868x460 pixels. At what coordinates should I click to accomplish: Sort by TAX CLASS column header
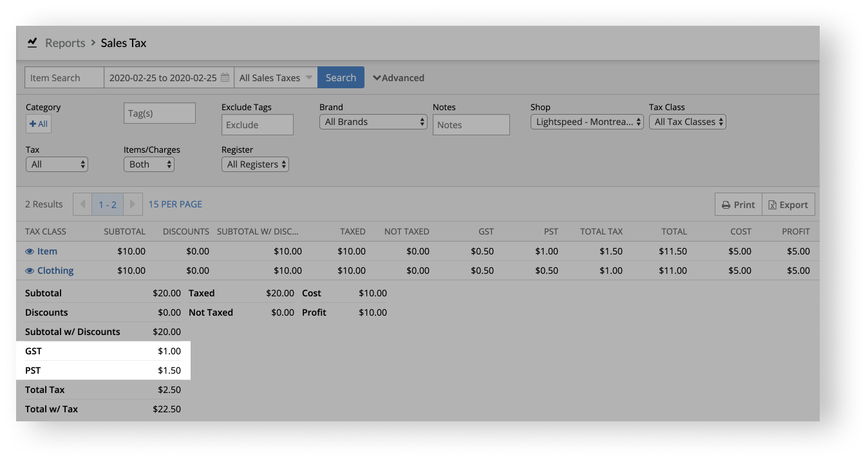(x=46, y=231)
